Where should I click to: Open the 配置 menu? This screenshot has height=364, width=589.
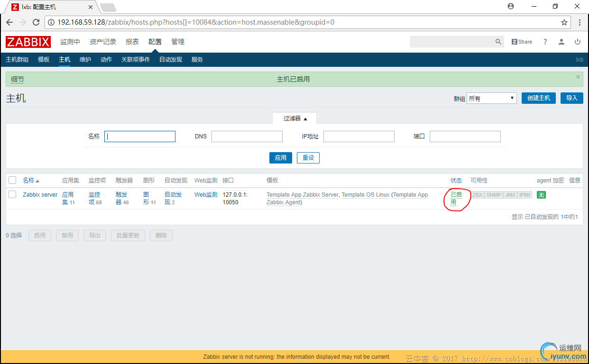click(155, 42)
